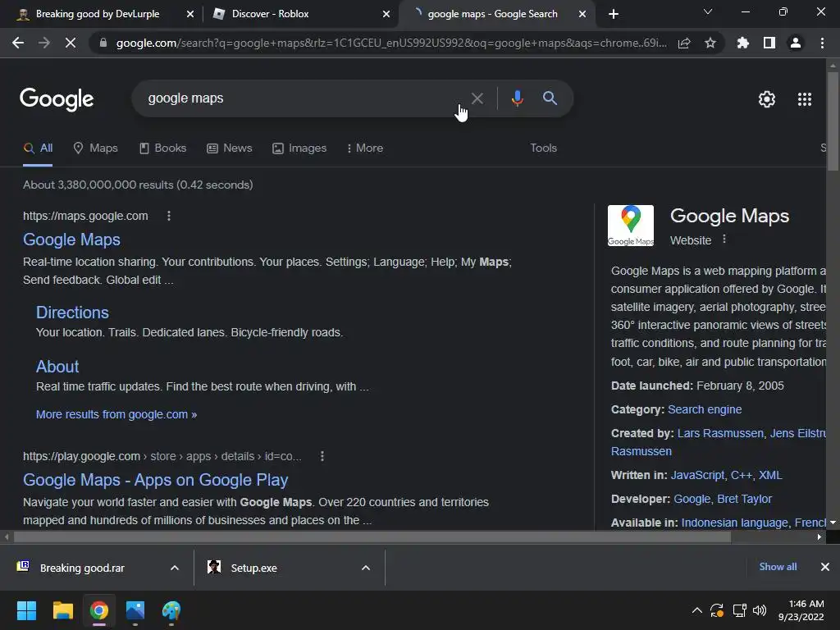Show all downloads
The height and width of the screenshot is (630, 840).
tap(778, 567)
